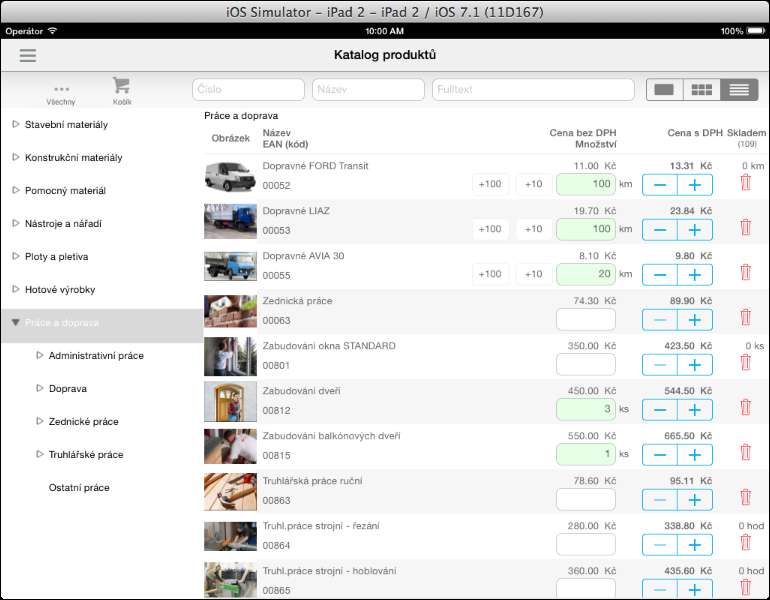Switch to single large tile view

(x=664, y=90)
